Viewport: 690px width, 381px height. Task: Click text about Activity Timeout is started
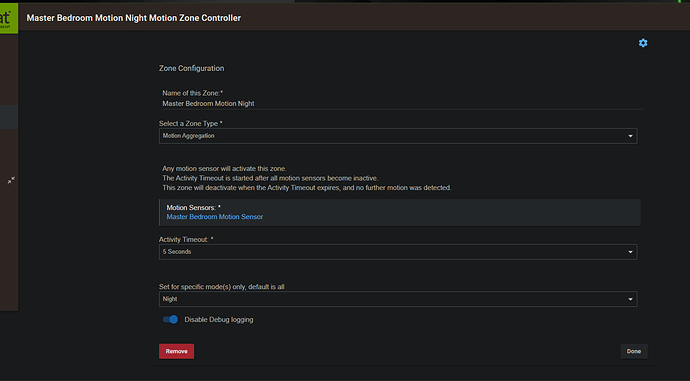pos(270,178)
